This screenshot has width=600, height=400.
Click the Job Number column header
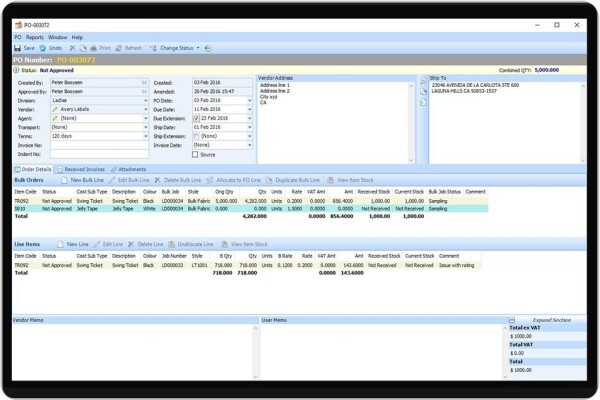click(x=174, y=256)
